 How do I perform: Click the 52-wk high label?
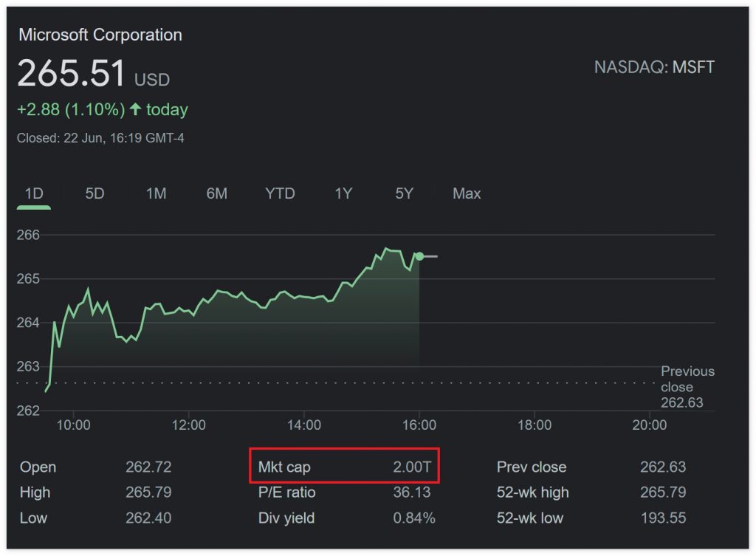pyautogui.click(x=532, y=492)
